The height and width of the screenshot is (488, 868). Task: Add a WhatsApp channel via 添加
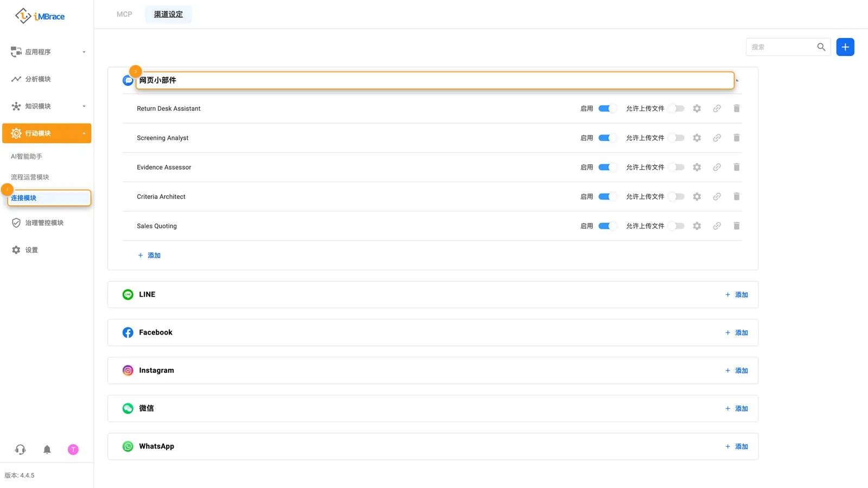[x=737, y=446]
